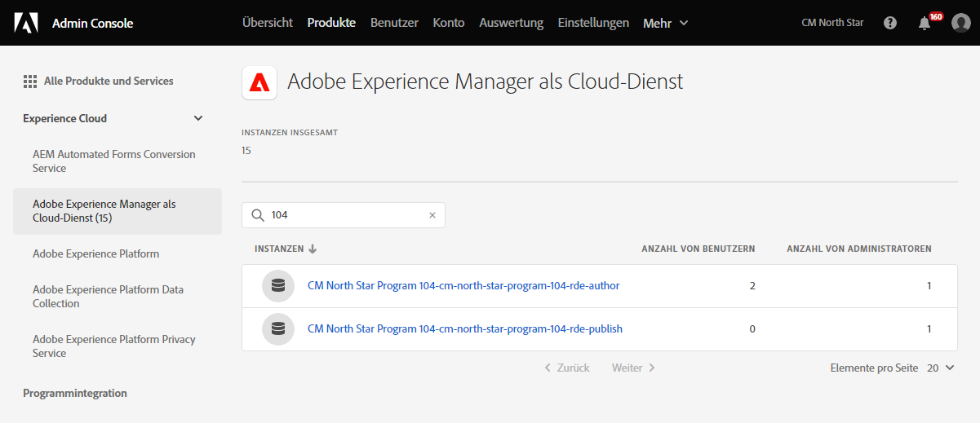
Task: Open the rde-author instance link
Action: pyautogui.click(x=463, y=286)
